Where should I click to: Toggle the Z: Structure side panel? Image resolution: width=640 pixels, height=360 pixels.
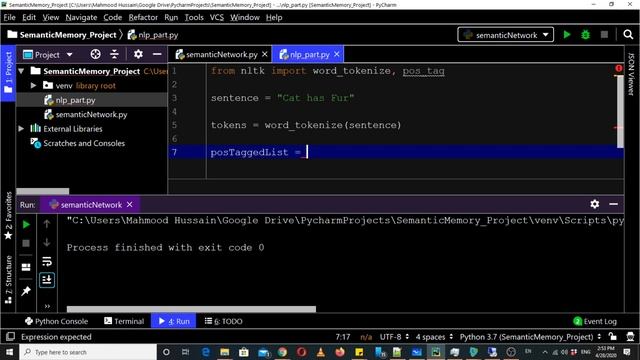(x=8, y=280)
